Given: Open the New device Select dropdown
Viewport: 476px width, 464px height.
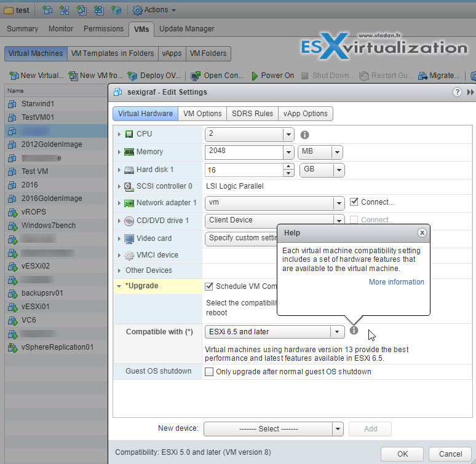Looking at the screenshot, I should click(338, 429).
